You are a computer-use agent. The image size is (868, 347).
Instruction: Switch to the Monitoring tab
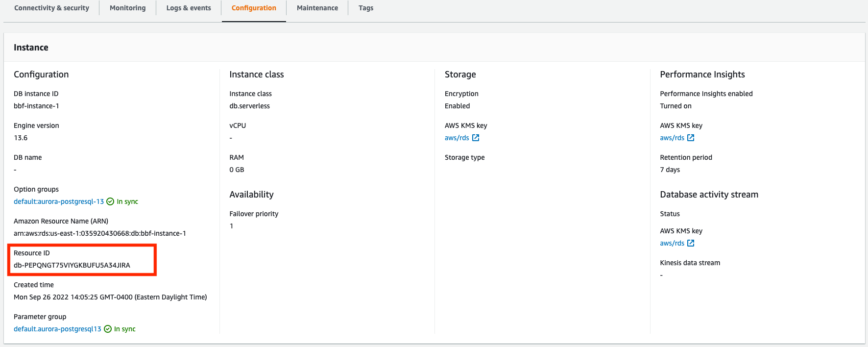click(127, 8)
